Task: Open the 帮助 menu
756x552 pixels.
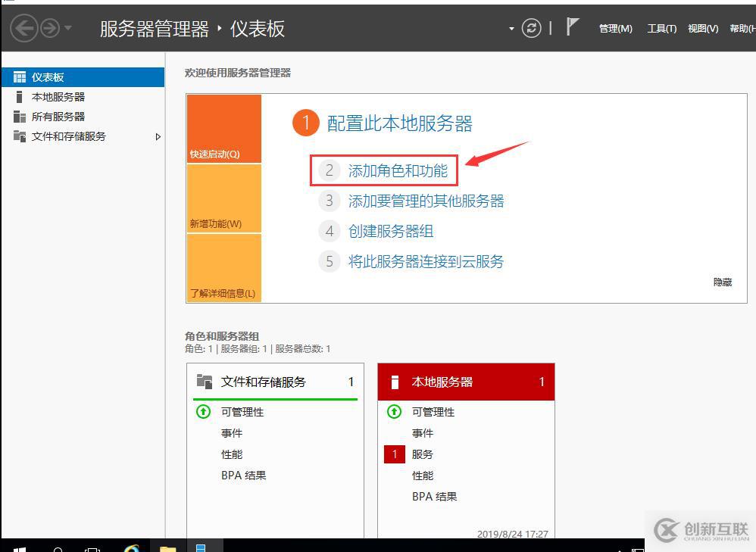Action: 742,29
